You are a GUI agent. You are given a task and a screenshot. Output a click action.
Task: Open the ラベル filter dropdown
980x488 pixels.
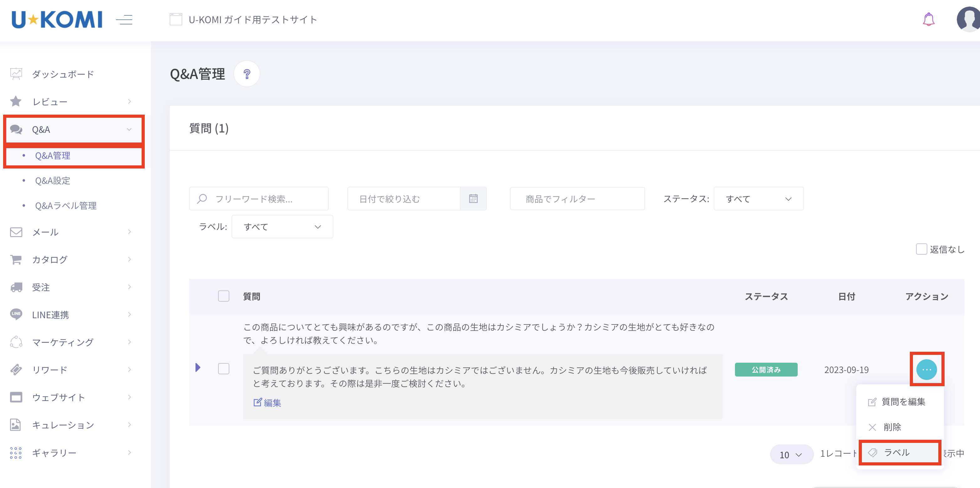(282, 227)
